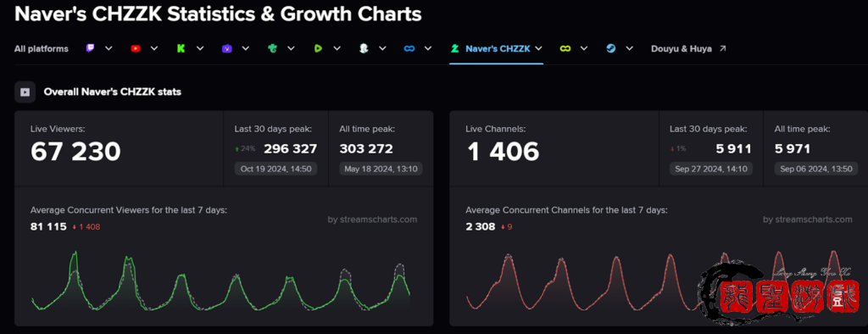Click the green 24% increase indicator

(245, 148)
